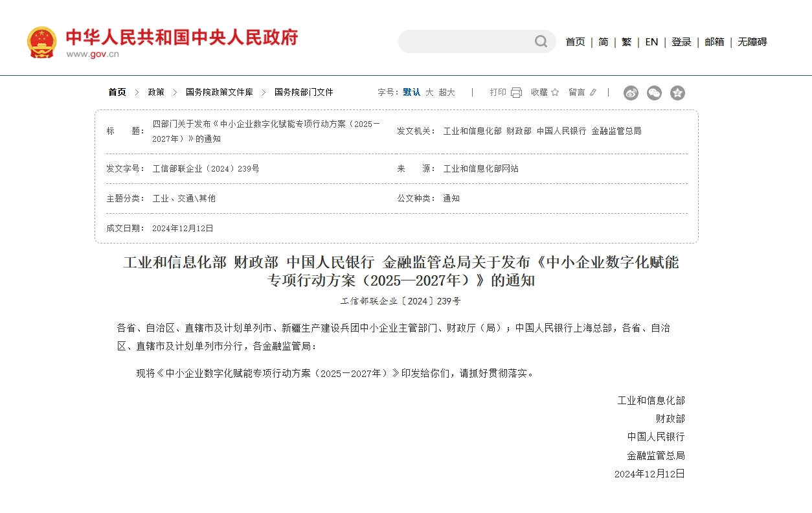Image resolution: width=812 pixels, height=513 pixels.
Task: Click the favorite star icon
Action: click(x=555, y=93)
